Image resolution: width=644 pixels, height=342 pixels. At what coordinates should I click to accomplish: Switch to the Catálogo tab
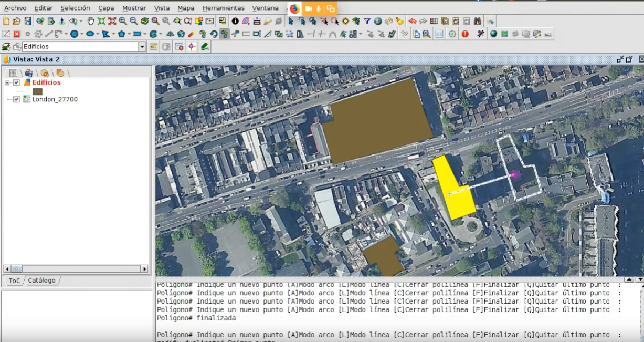point(41,281)
